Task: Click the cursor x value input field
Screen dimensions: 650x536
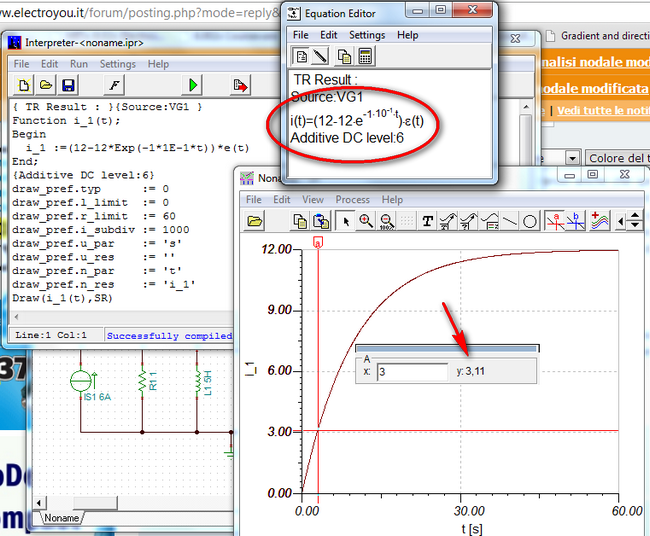Action: pyautogui.click(x=411, y=371)
